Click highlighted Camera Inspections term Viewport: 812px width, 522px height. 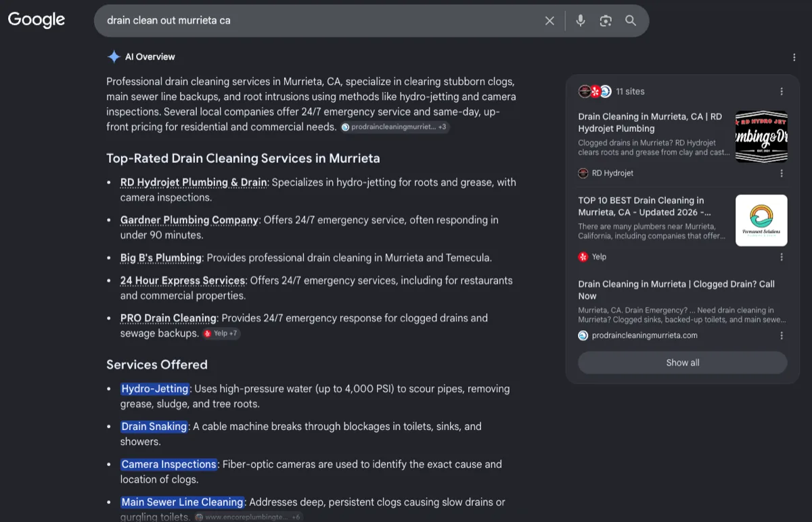tap(169, 465)
